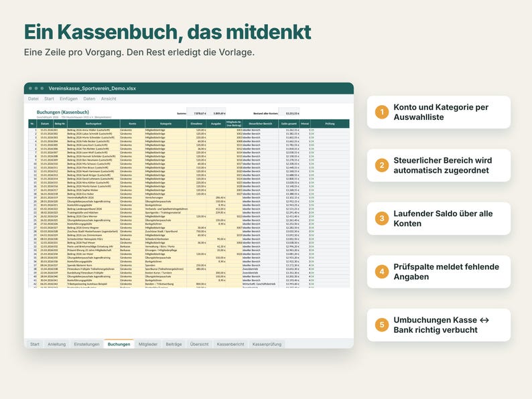The width and height of the screenshot is (532, 399).
Task: Click the Beleg-Nr. column header
Action: tap(60, 124)
